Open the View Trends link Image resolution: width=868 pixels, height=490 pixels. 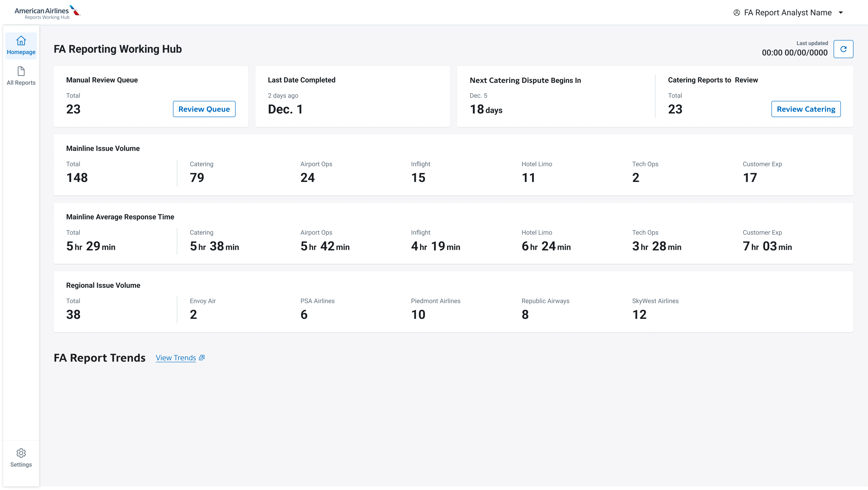(x=176, y=358)
